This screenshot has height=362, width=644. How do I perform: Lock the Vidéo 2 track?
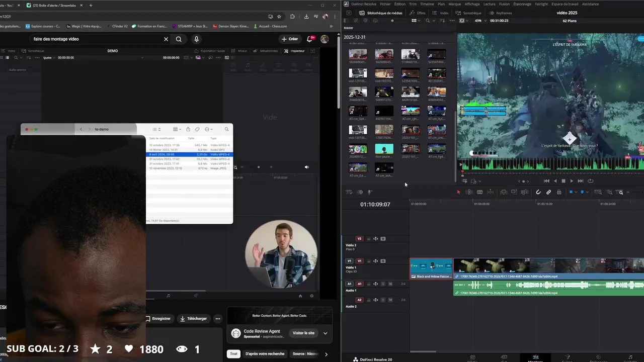click(x=369, y=239)
